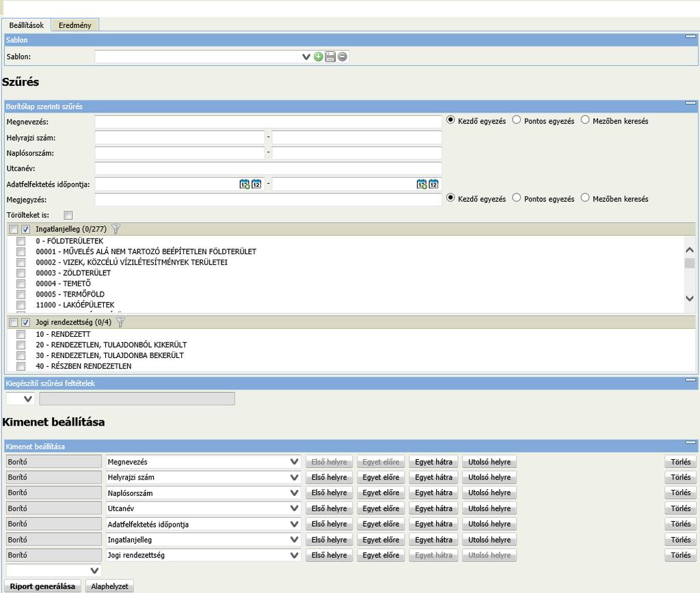
Task: Check the 00004 - TEMETŐ item
Action: point(21,284)
